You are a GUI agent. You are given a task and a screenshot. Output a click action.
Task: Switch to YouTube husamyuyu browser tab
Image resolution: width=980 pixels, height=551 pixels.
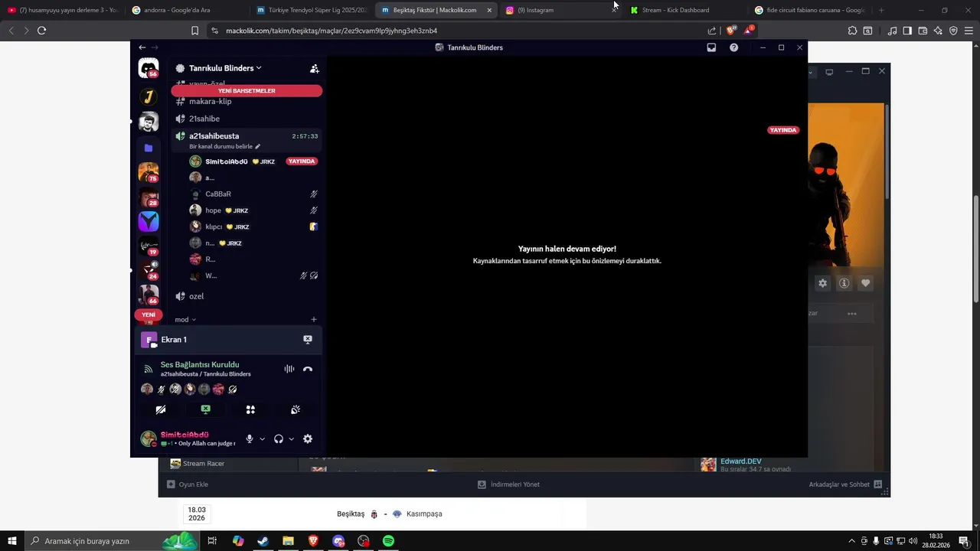pos(63,10)
